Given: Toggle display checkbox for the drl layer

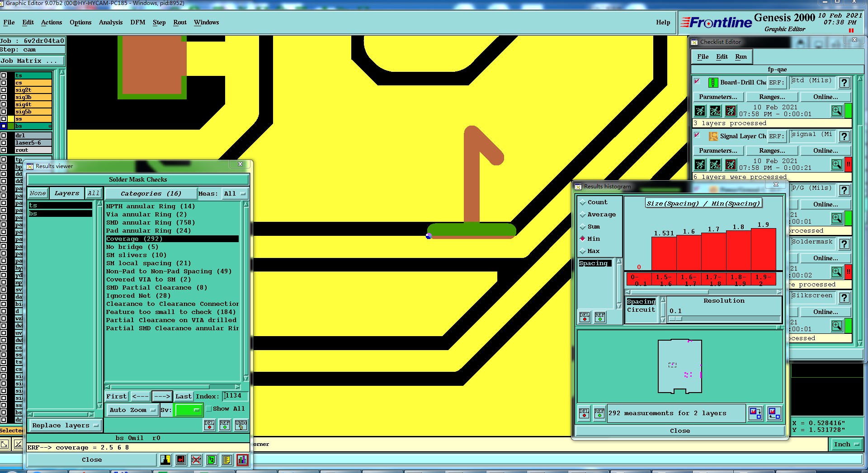Looking at the screenshot, I should (x=4, y=136).
